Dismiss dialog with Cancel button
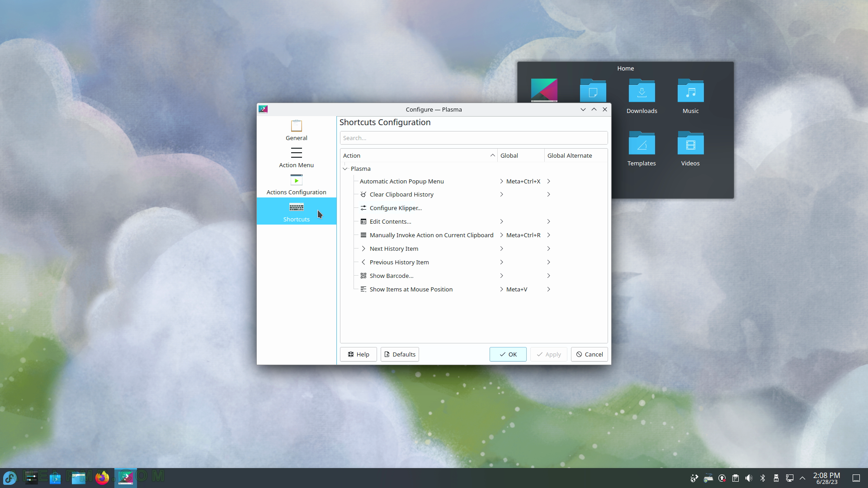Screen dimensions: 868x488 coord(590,354)
